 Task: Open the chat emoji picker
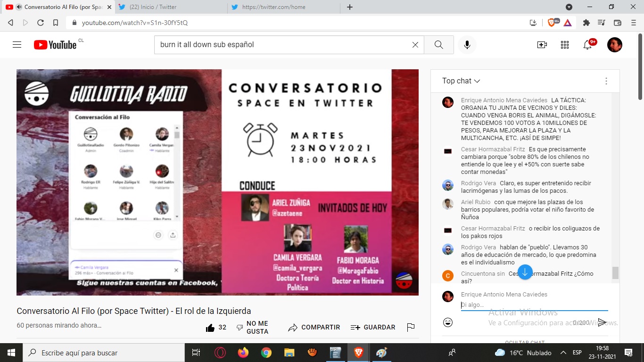[448, 322]
